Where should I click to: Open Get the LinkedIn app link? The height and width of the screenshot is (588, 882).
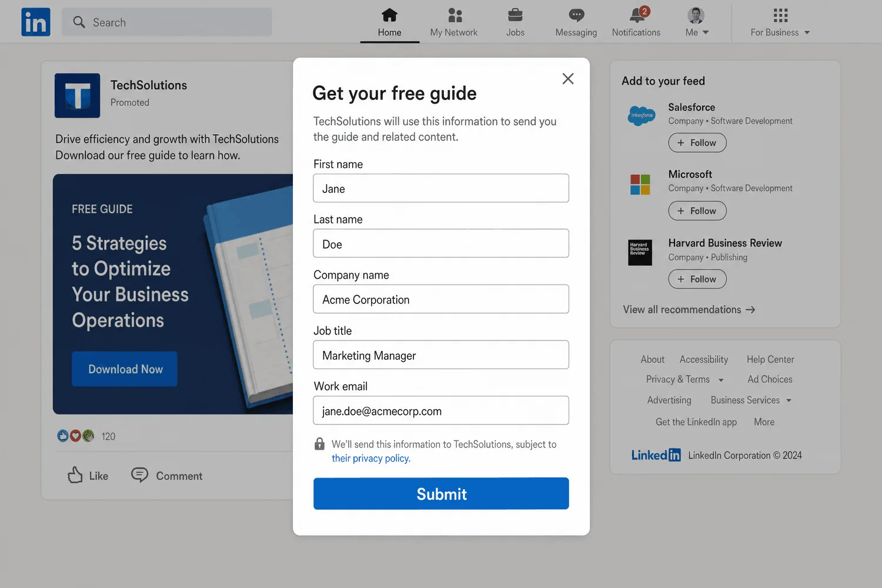pyautogui.click(x=696, y=422)
